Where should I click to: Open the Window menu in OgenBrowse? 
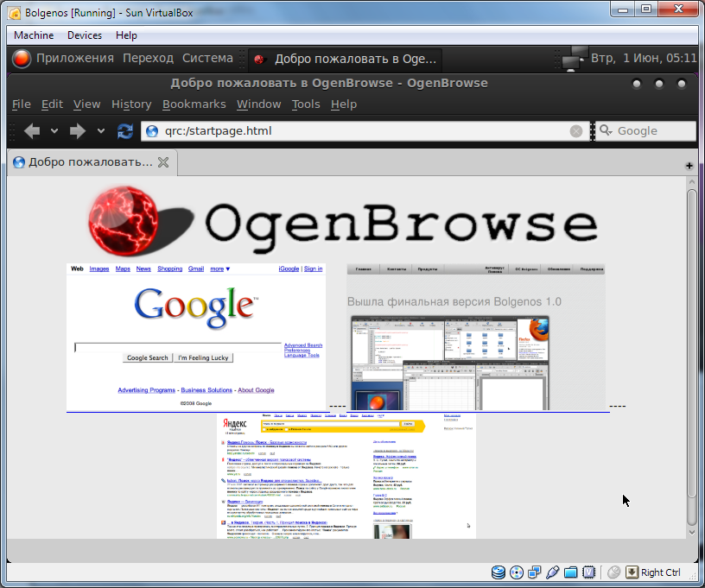tap(258, 104)
